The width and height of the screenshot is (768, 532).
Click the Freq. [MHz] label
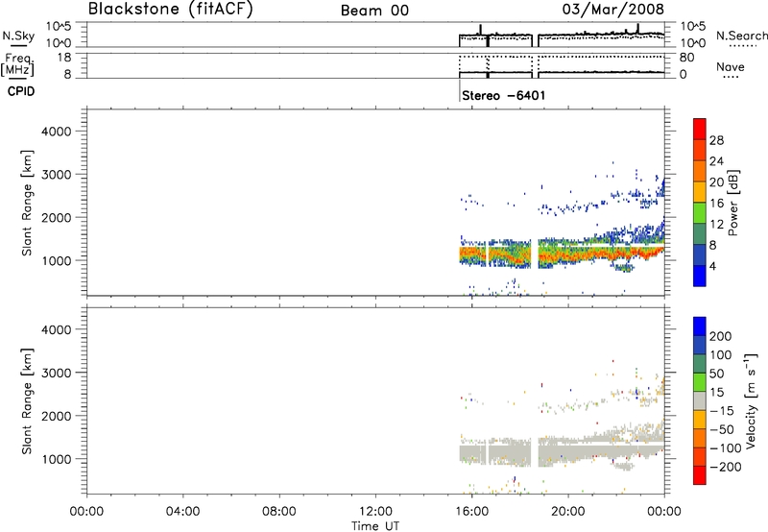point(17,65)
